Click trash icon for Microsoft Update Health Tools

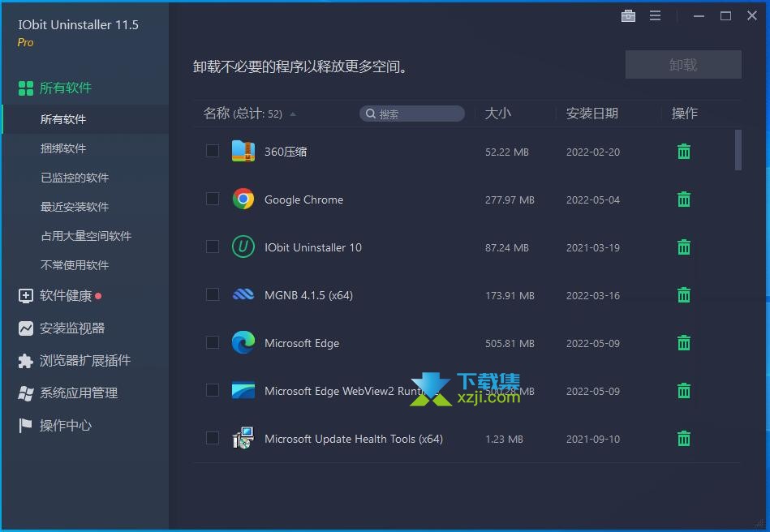coord(683,438)
